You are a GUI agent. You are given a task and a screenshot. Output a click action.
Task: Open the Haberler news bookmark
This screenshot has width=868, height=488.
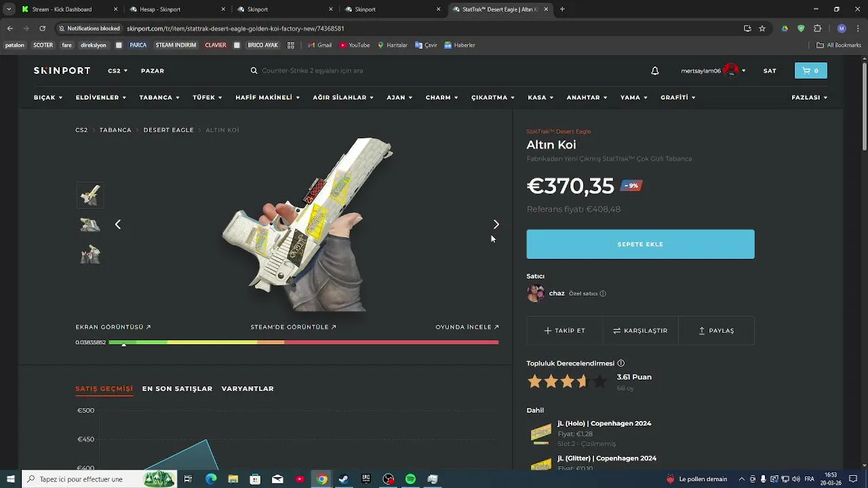click(x=460, y=45)
